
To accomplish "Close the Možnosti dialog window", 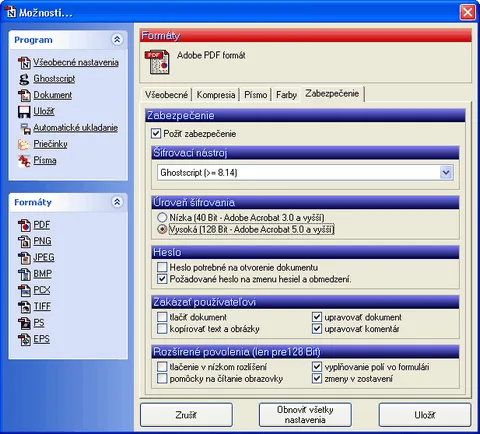I will [468, 12].
